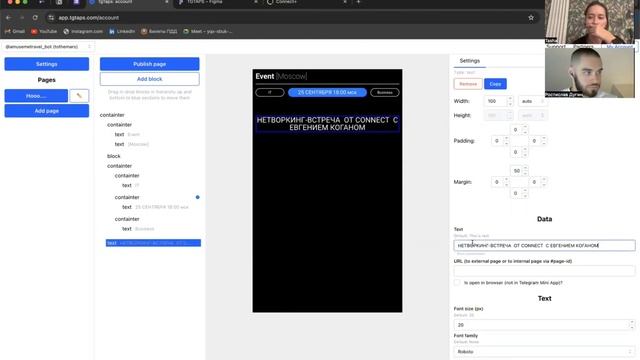Select the Settings tab in right panel

click(x=469, y=61)
